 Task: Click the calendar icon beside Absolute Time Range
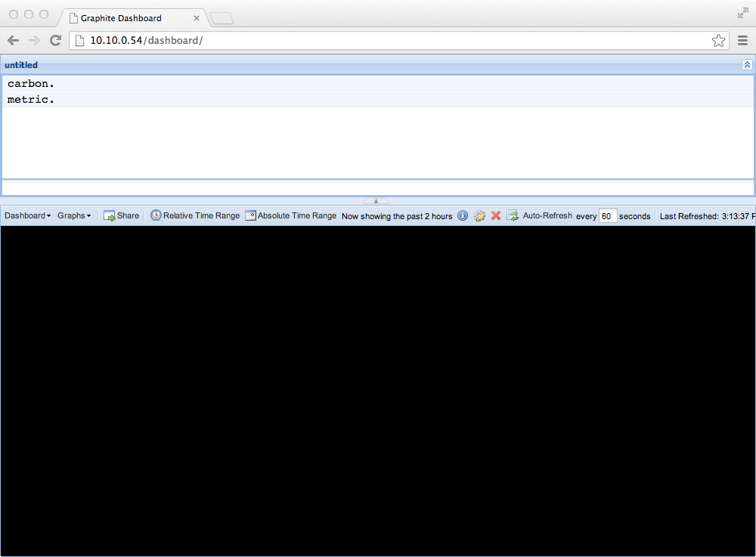tap(250, 215)
